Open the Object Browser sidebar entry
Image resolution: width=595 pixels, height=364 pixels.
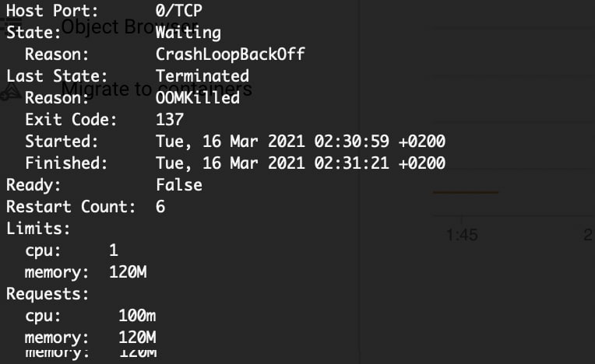click(x=129, y=27)
